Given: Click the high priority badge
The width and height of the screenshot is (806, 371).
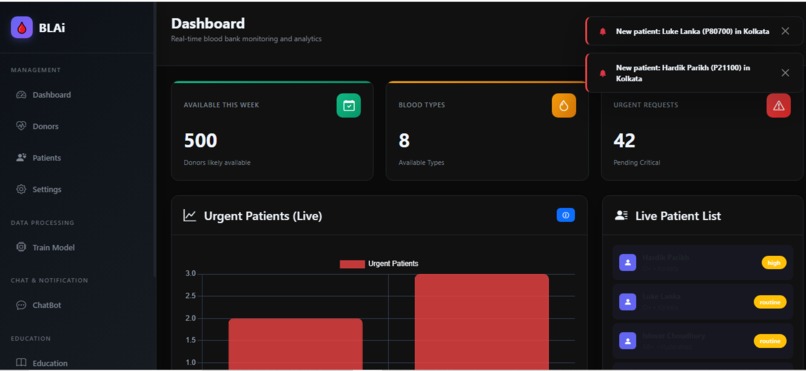Looking at the screenshot, I should (x=774, y=263).
